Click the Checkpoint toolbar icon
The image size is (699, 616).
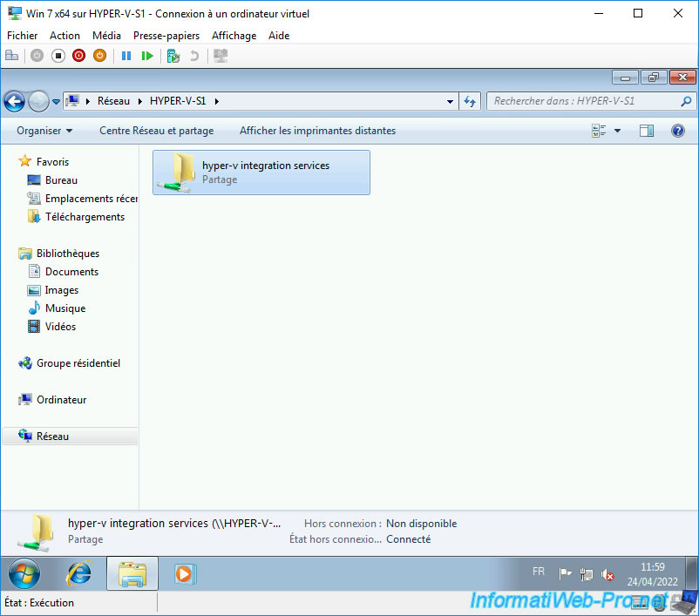click(173, 56)
